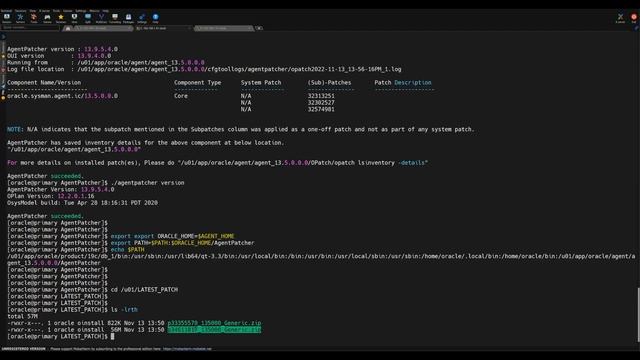Viewport: 640px width, 360px height.
Task: Click the terminal vertical scrollbar thumb
Action: (638, 315)
